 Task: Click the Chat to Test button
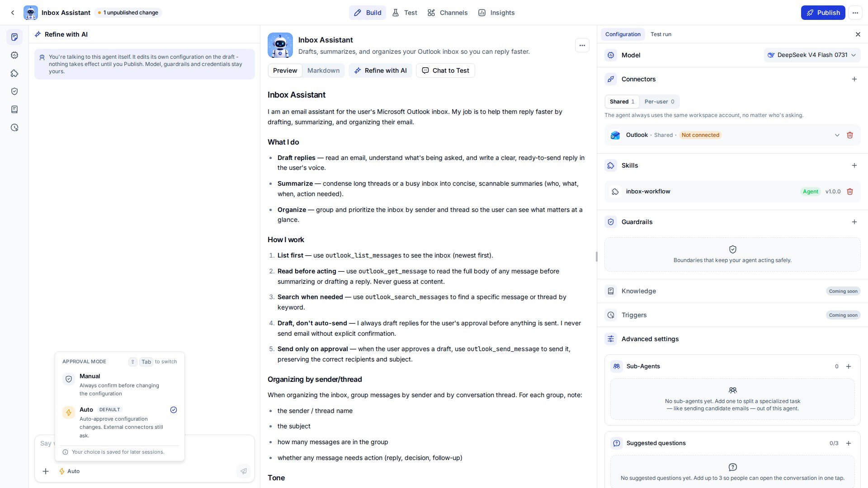tap(445, 70)
